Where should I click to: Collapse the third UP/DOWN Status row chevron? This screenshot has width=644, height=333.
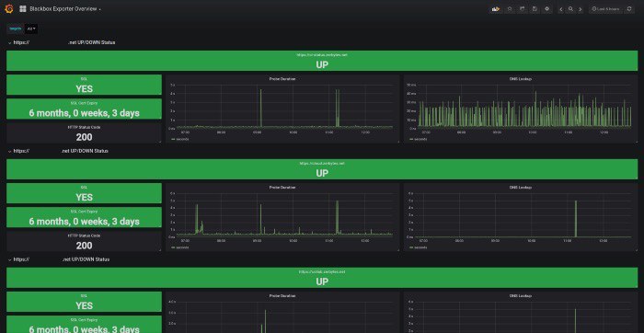click(9, 259)
